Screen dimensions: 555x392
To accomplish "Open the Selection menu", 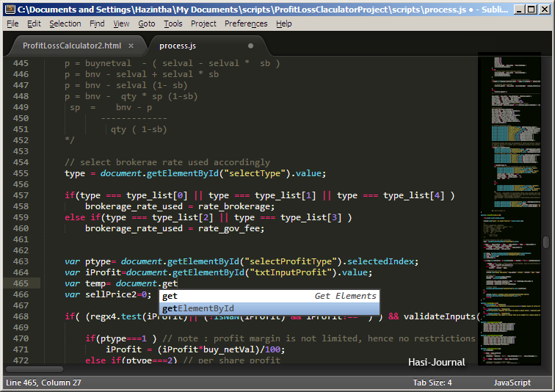I will (65, 23).
